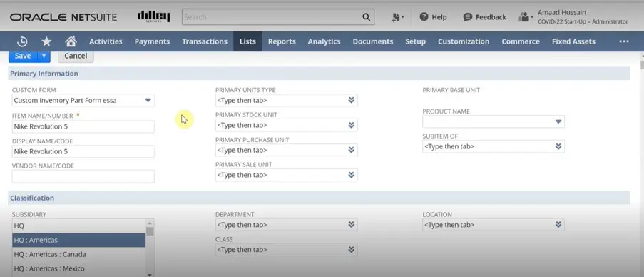Click the Feedback link

click(x=491, y=17)
